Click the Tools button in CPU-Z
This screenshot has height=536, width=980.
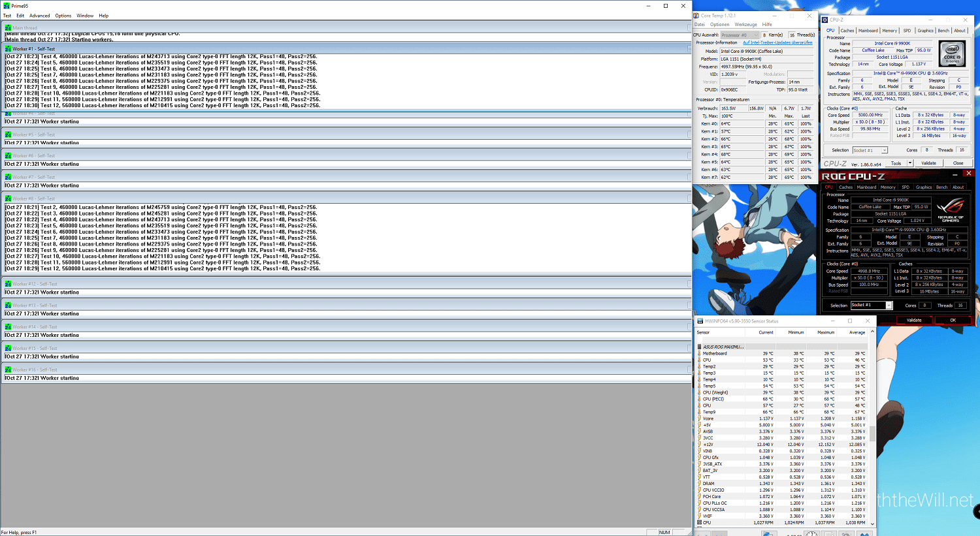pyautogui.click(x=896, y=163)
